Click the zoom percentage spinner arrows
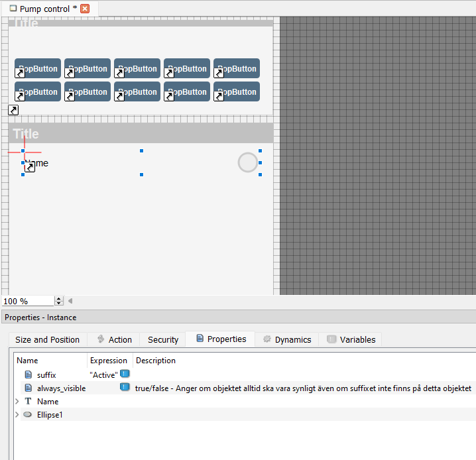 click(x=59, y=301)
